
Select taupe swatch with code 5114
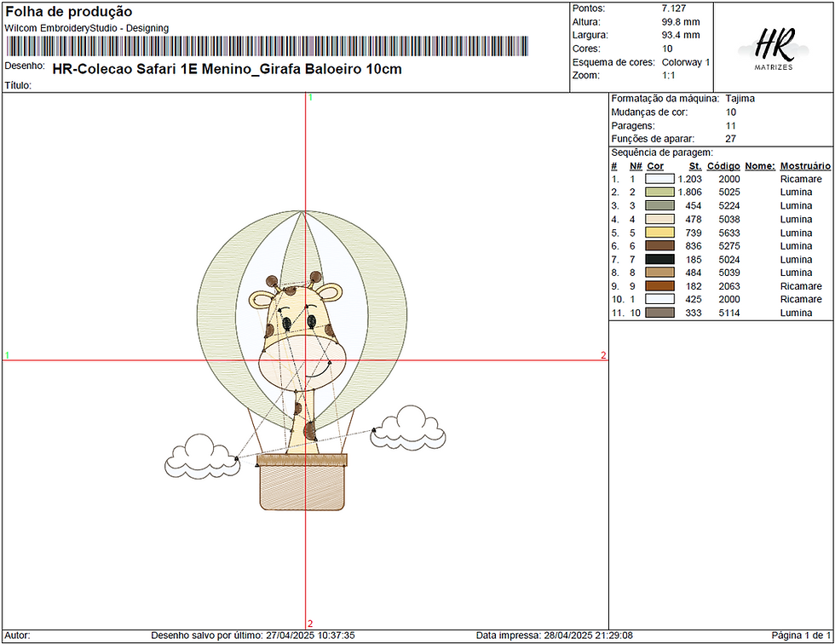pyautogui.click(x=659, y=313)
